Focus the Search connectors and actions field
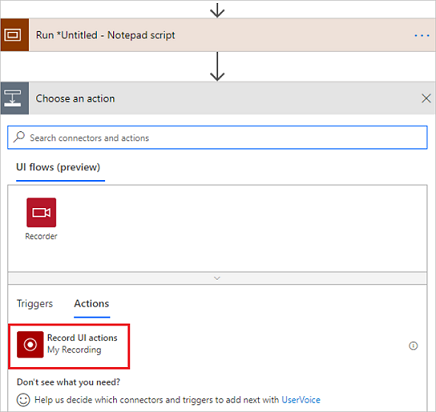This screenshot has height=412, width=436. pyautogui.click(x=217, y=137)
